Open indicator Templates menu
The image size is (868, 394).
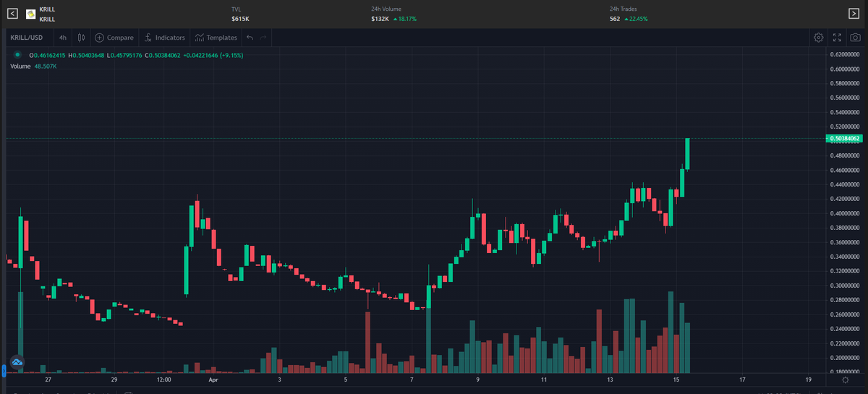(216, 38)
